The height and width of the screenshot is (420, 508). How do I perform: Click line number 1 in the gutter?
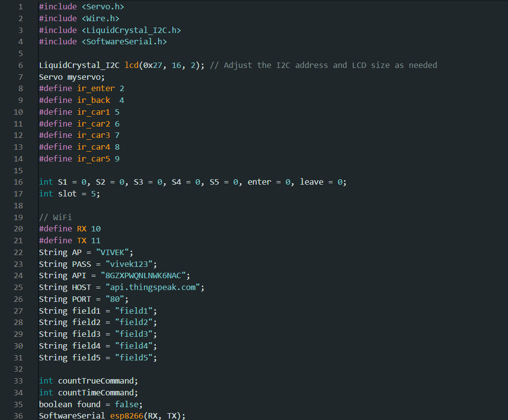[x=20, y=7]
